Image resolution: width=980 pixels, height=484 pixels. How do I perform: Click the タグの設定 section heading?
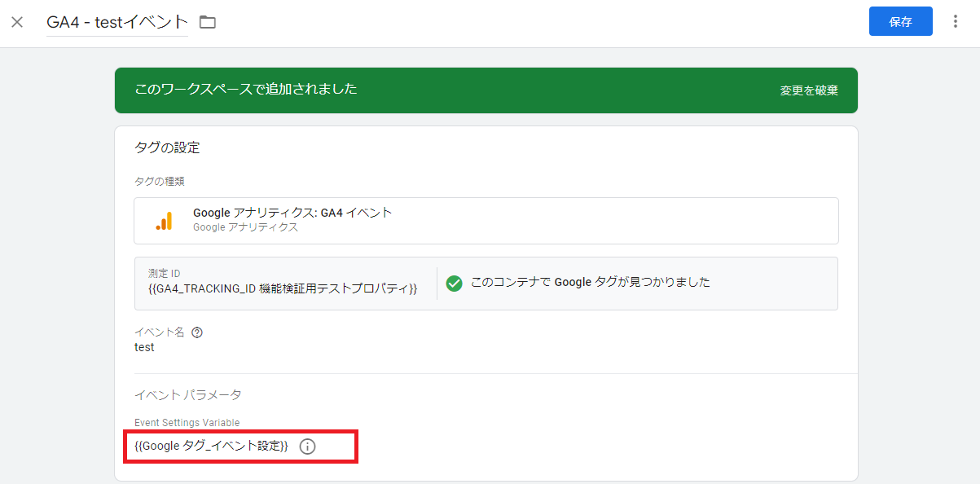(167, 147)
